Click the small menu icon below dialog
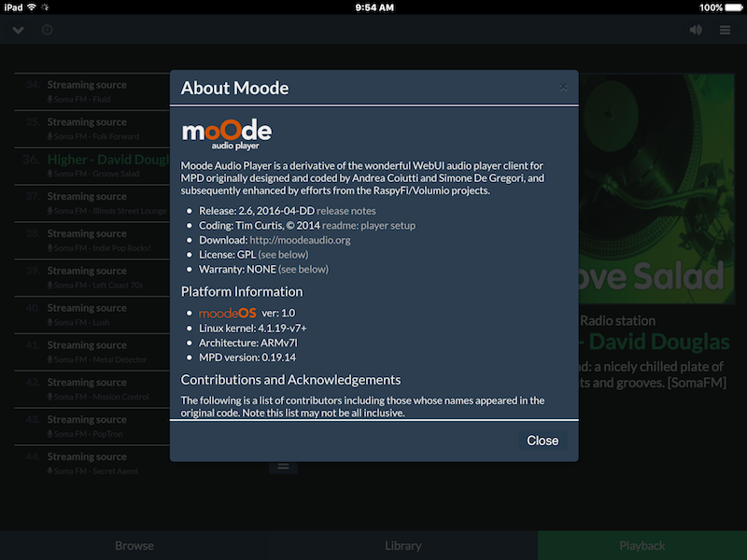Screen dimensions: 747x560 [284, 467]
